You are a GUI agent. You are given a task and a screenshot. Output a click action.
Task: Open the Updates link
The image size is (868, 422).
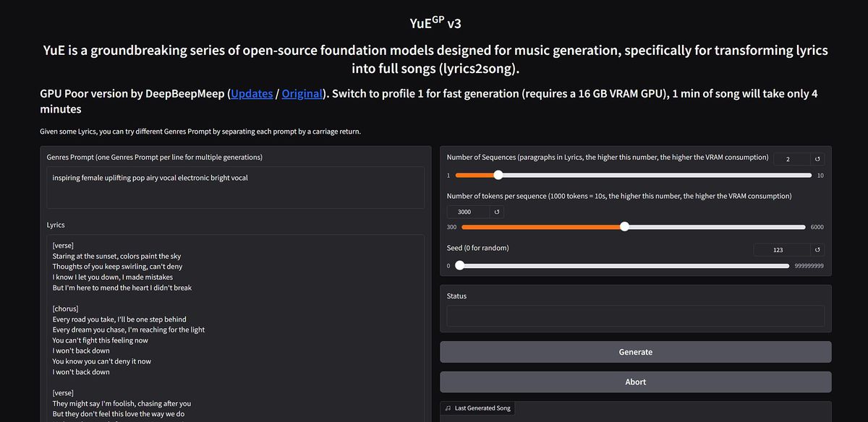tap(252, 94)
